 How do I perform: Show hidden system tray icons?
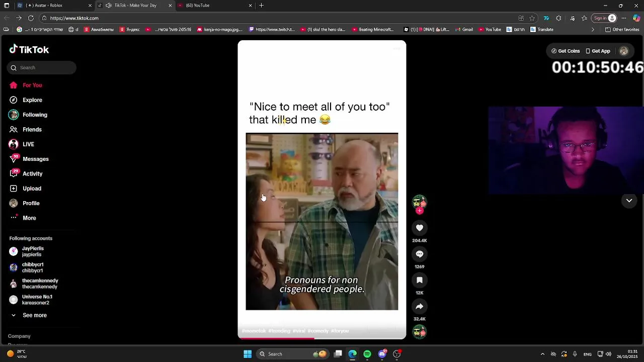(x=542, y=354)
